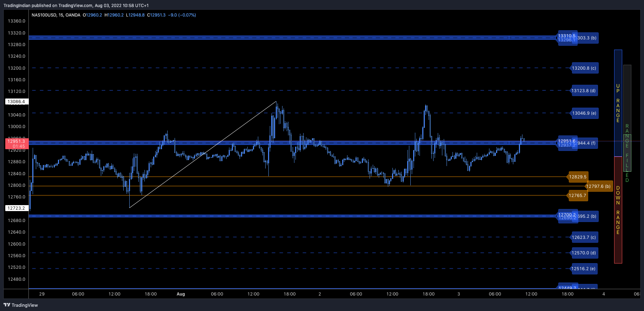This screenshot has width=644, height=311.
Task: Click the 12570.0 (d) level label
Action: click(x=584, y=253)
